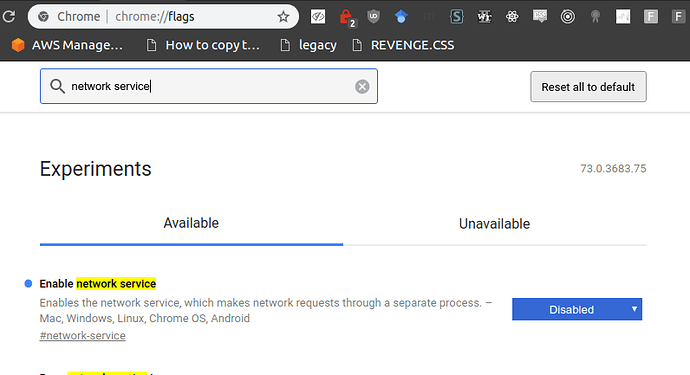690x375 pixels.
Task: Open the 'How to copy t...' bookmark
Action: [x=203, y=45]
